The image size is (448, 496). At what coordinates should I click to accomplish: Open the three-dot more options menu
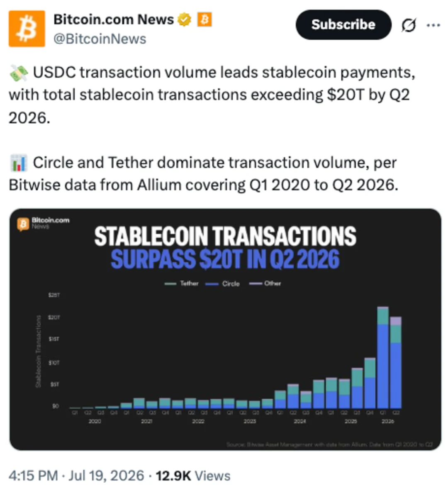click(433, 25)
